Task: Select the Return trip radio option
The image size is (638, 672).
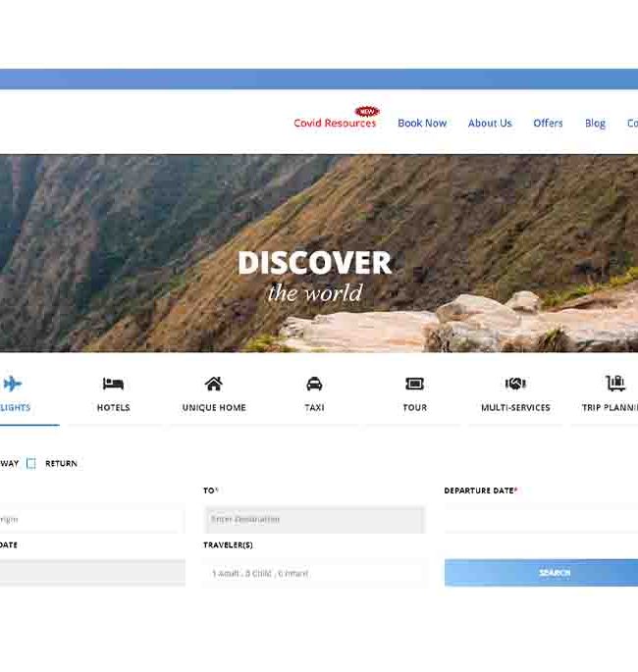Action: tap(31, 463)
